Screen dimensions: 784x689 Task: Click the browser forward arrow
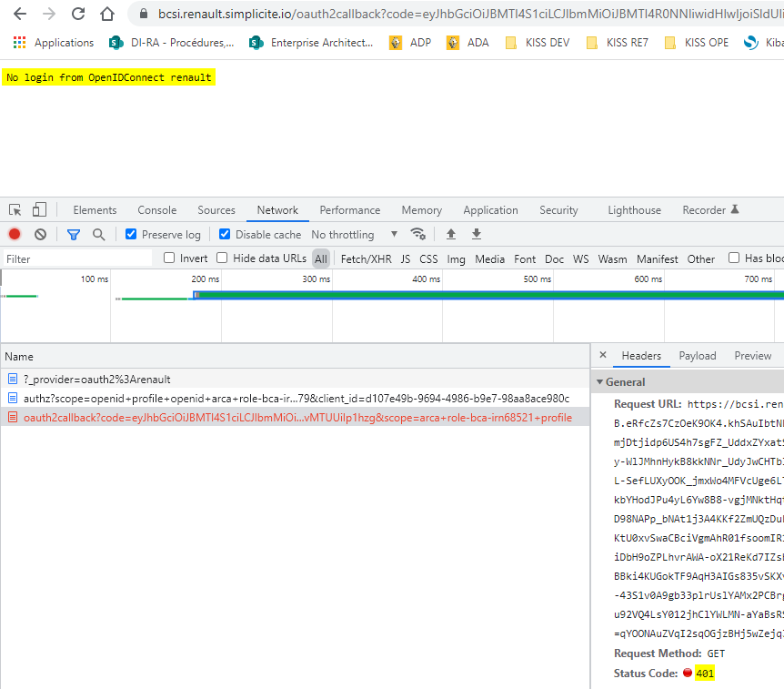tap(49, 14)
